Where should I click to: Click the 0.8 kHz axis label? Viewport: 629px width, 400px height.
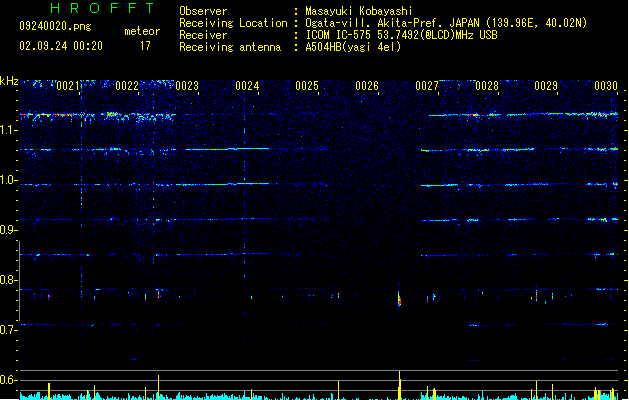(9, 280)
